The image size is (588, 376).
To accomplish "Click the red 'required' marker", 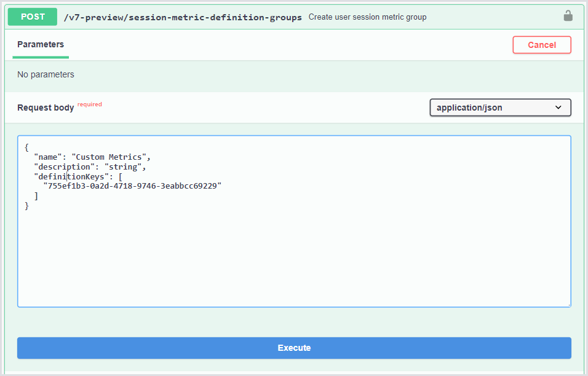I will [90, 104].
